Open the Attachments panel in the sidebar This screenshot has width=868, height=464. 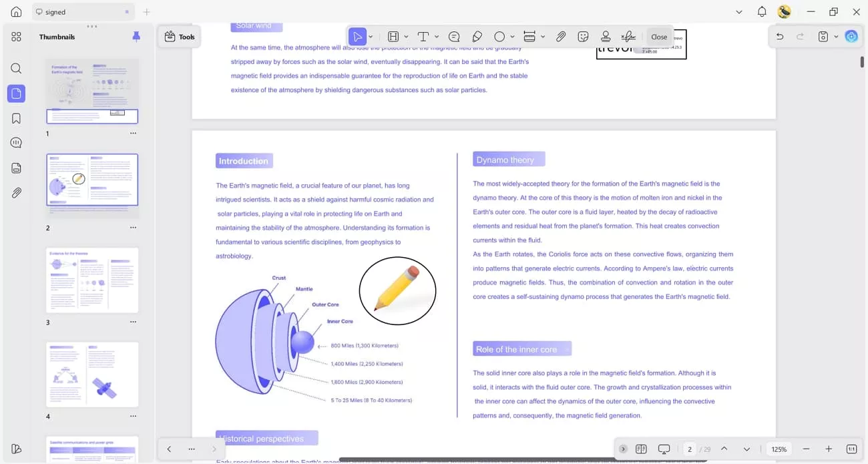click(x=16, y=193)
